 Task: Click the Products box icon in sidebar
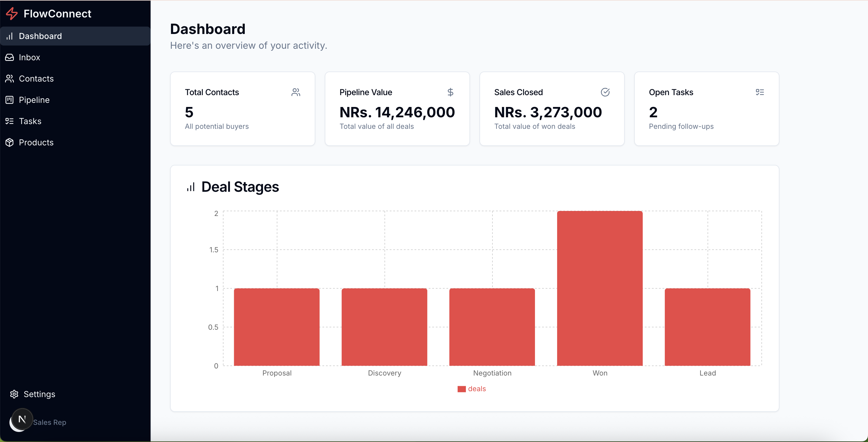point(9,142)
